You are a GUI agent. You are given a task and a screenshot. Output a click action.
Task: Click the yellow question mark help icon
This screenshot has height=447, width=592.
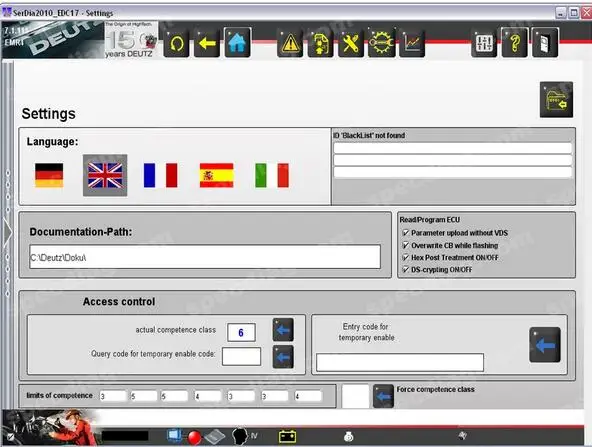point(515,43)
